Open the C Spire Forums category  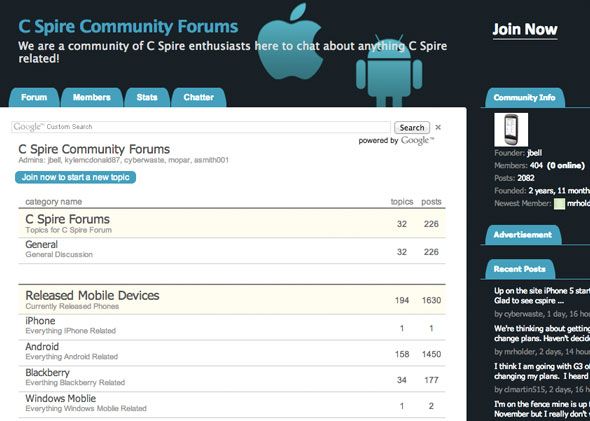click(x=68, y=219)
